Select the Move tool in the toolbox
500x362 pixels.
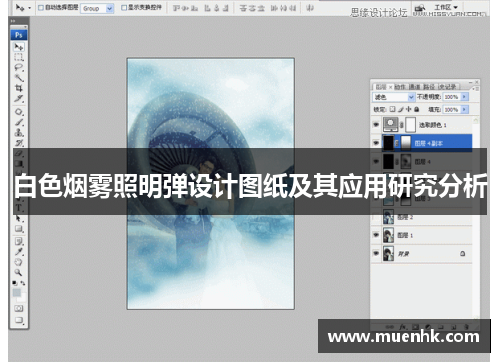pos(19,47)
